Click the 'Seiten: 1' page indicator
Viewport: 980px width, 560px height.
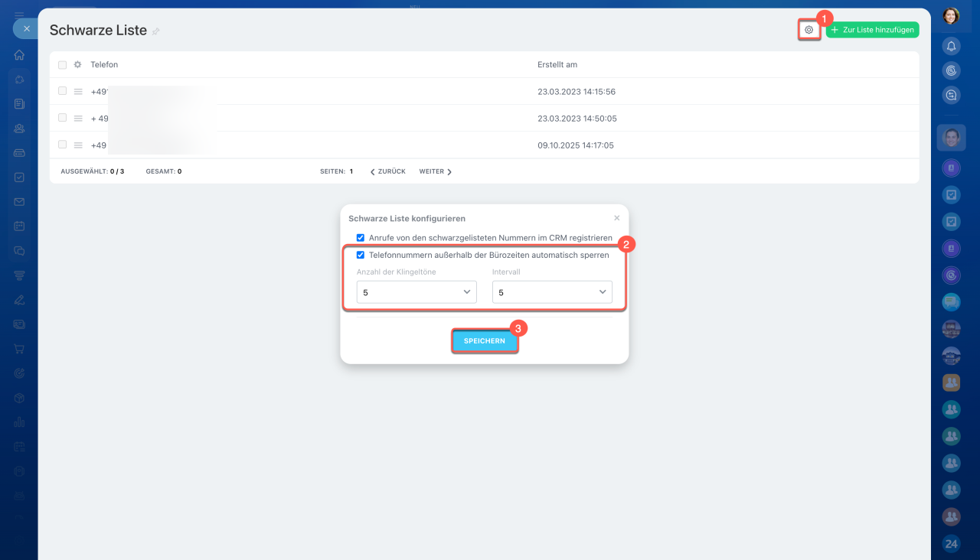click(337, 172)
